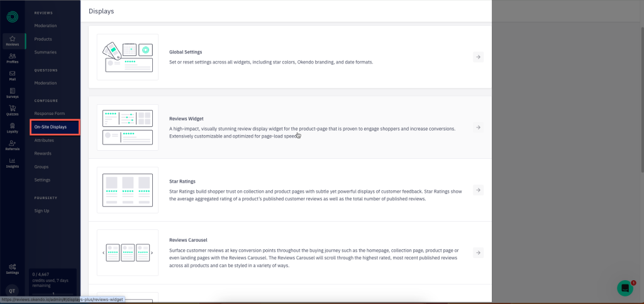Open Star Ratings using arrow button

pos(478,190)
